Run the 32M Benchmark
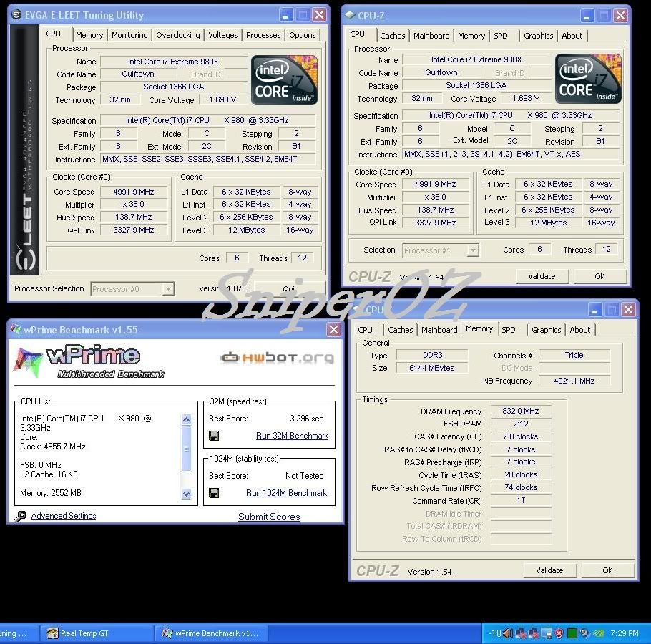651x644 pixels. pos(292,436)
